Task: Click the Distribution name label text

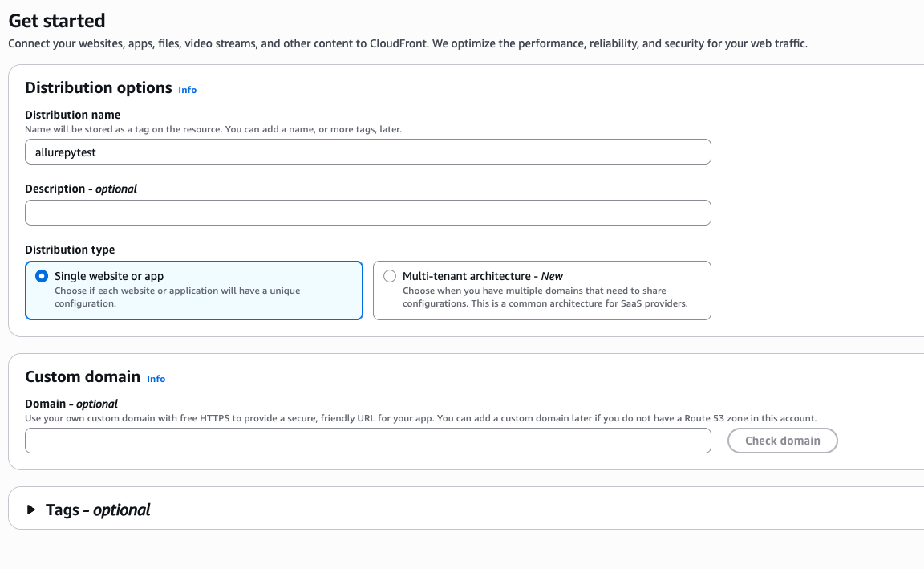Action: click(x=72, y=115)
